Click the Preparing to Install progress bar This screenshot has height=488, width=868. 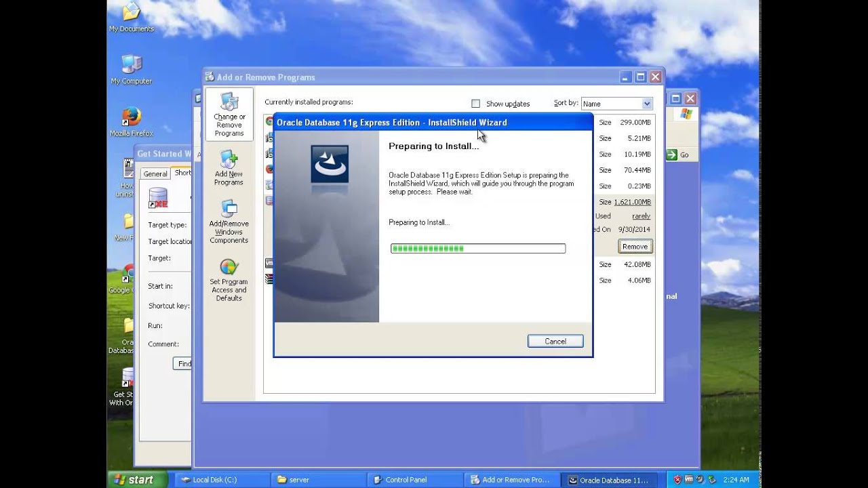[x=478, y=249]
